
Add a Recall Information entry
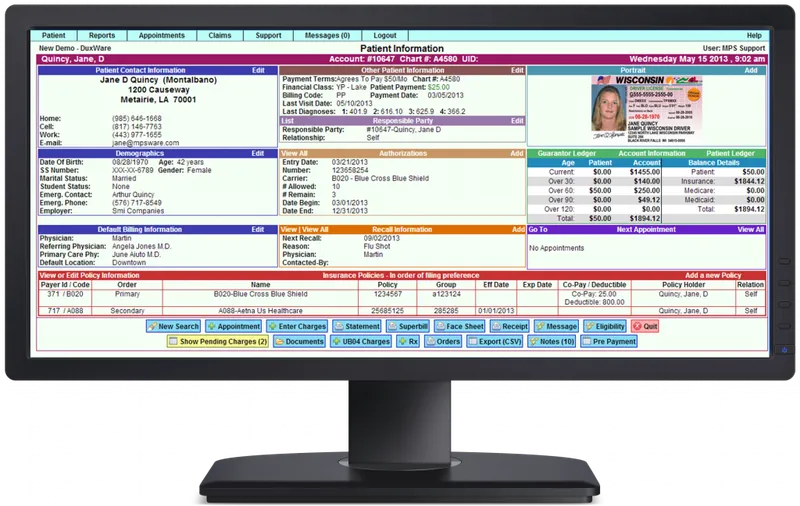click(518, 230)
